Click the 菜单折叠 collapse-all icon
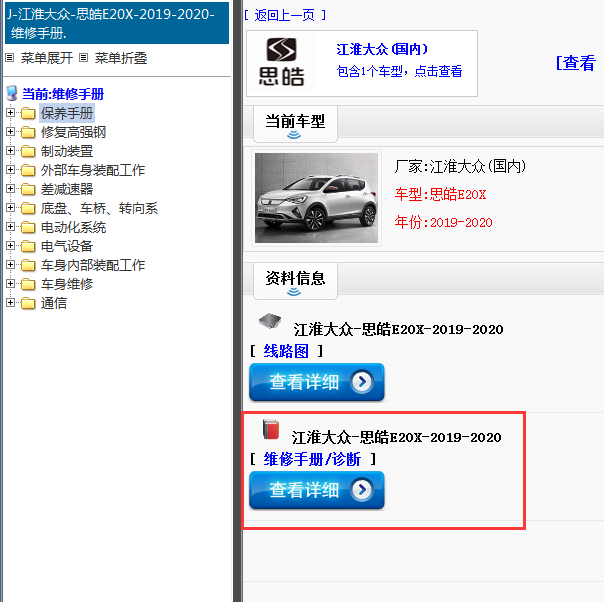The width and height of the screenshot is (604, 602). coord(84,58)
